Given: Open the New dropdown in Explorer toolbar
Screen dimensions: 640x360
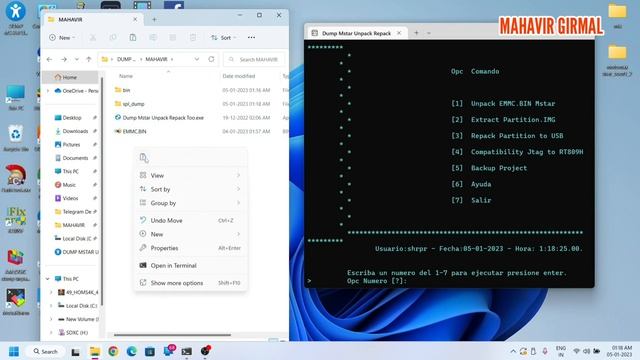Looking at the screenshot, I should (62, 38).
